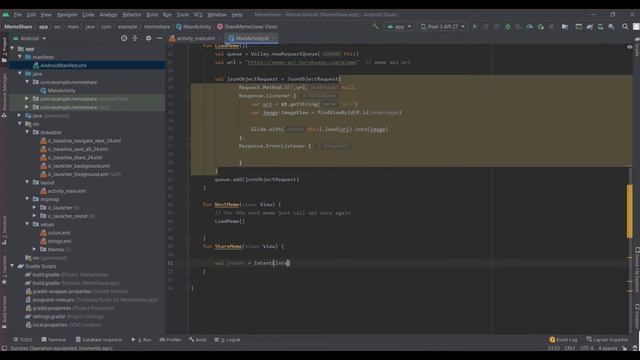Open the Build menu
Screen dimensions: 640x360
coord(152,15)
